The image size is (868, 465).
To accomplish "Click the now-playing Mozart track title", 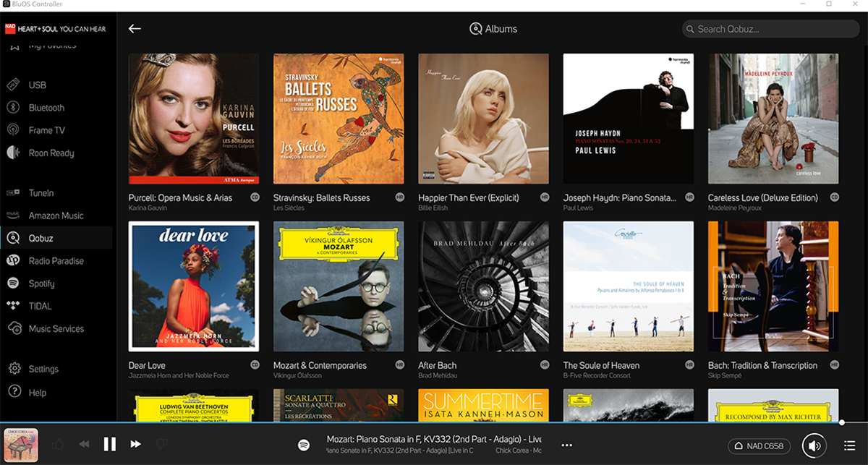I will 434,439.
